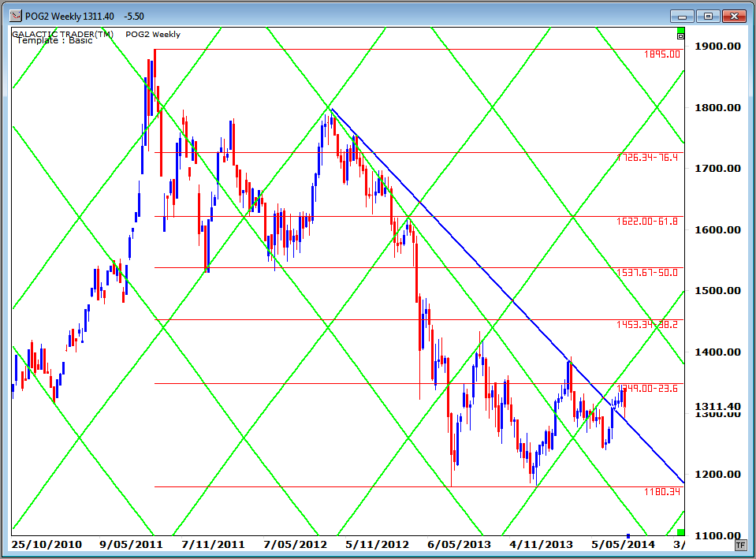Click the 1500.00 price axis label
Screen dimensions: 756x559
(717, 290)
